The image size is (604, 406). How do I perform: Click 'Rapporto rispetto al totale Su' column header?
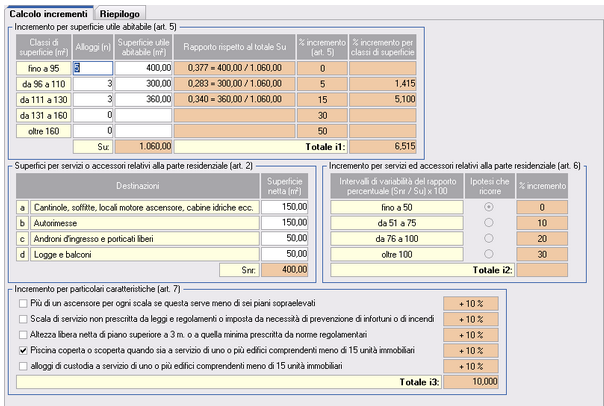click(x=235, y=47)
